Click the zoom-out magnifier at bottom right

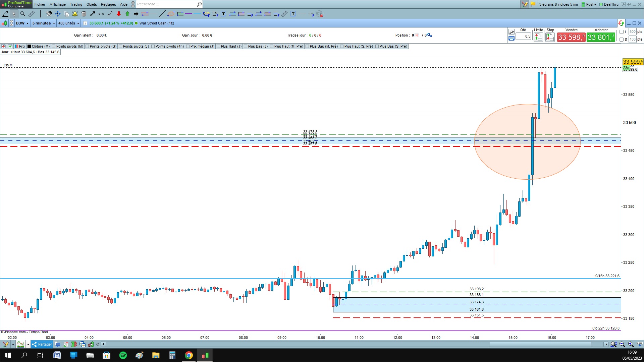click(x=622, y=344)
